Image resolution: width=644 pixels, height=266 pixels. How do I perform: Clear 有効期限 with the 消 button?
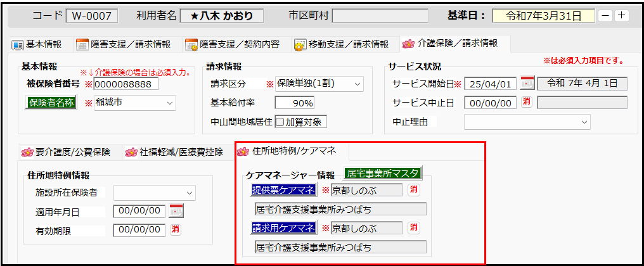coord(176,230)
